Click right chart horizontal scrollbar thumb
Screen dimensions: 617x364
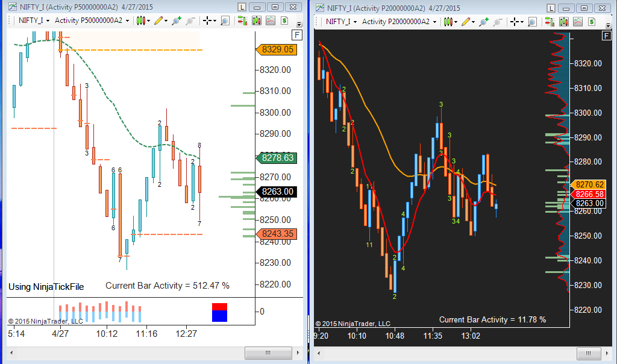tap(589, 353)
